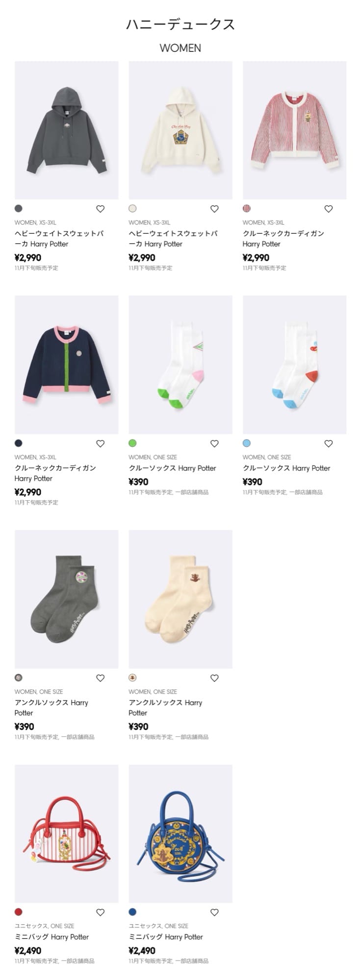Click heart on green-toe crew socks
362x980 pixels.
click(x=214, y=443)
